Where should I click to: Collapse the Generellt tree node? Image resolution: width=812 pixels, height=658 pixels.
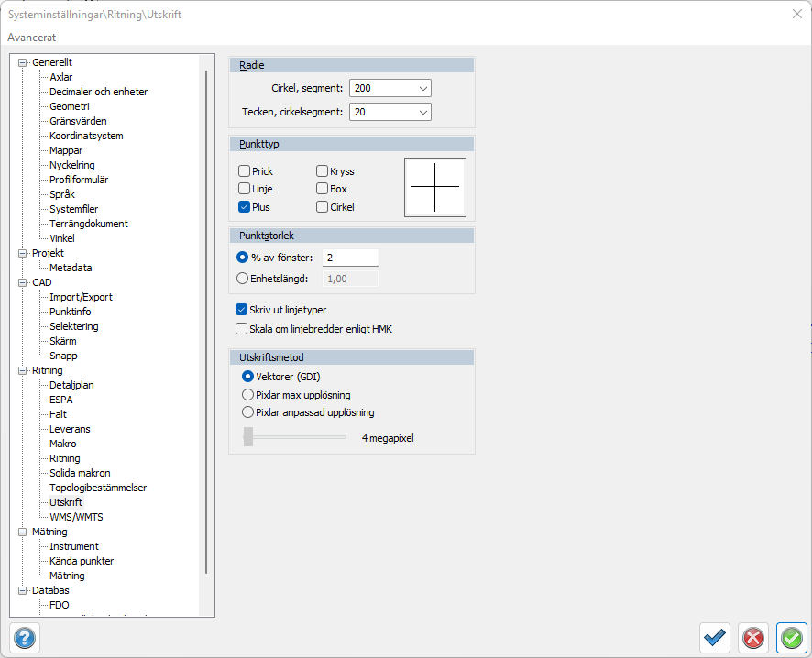(x=23, y=62)
